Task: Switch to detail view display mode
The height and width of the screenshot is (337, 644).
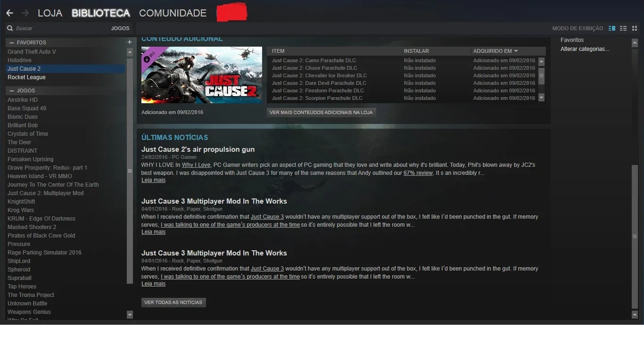Action: [612, 28]
